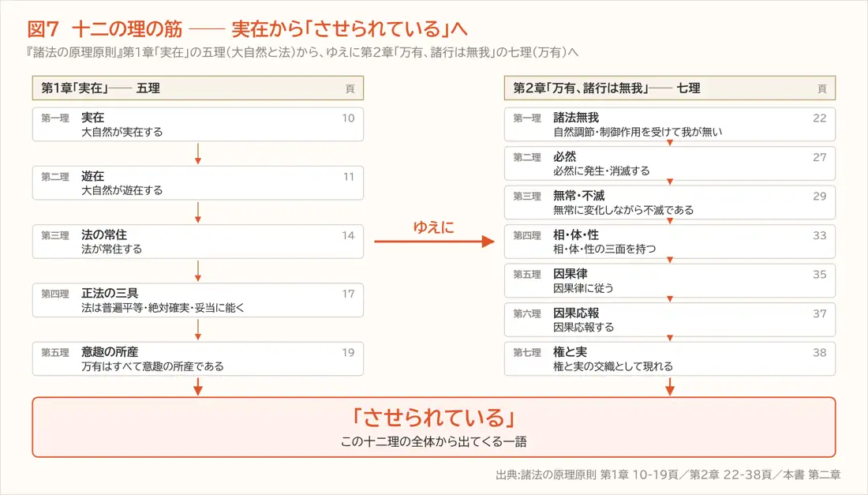This screenshot has width=868, height=495.
Task: Click the 必然 heading
Action: point(565,156)
